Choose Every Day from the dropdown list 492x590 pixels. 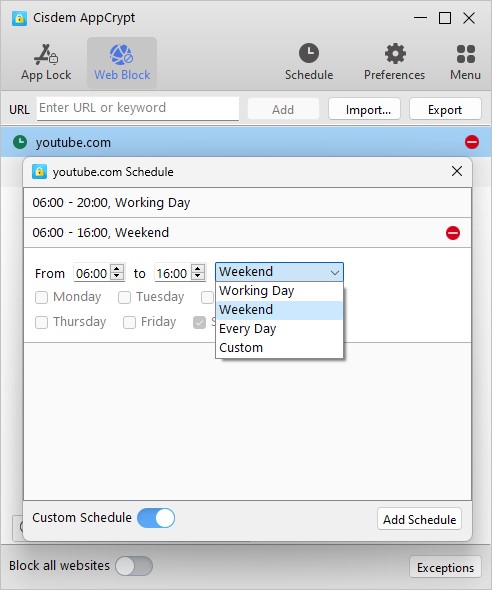pos(279,329)
